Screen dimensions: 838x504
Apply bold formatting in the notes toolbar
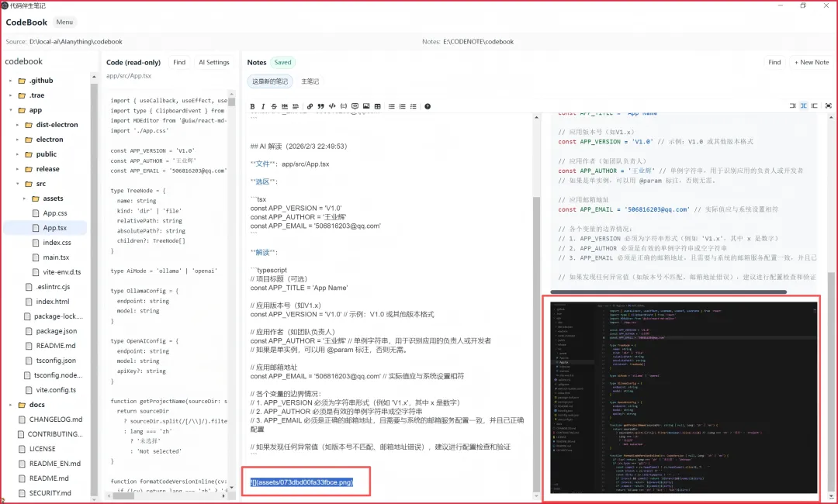252,106
